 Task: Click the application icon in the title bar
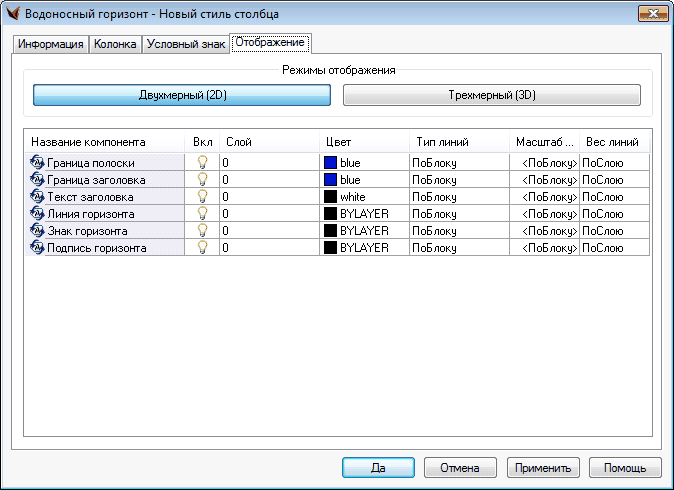14,14
